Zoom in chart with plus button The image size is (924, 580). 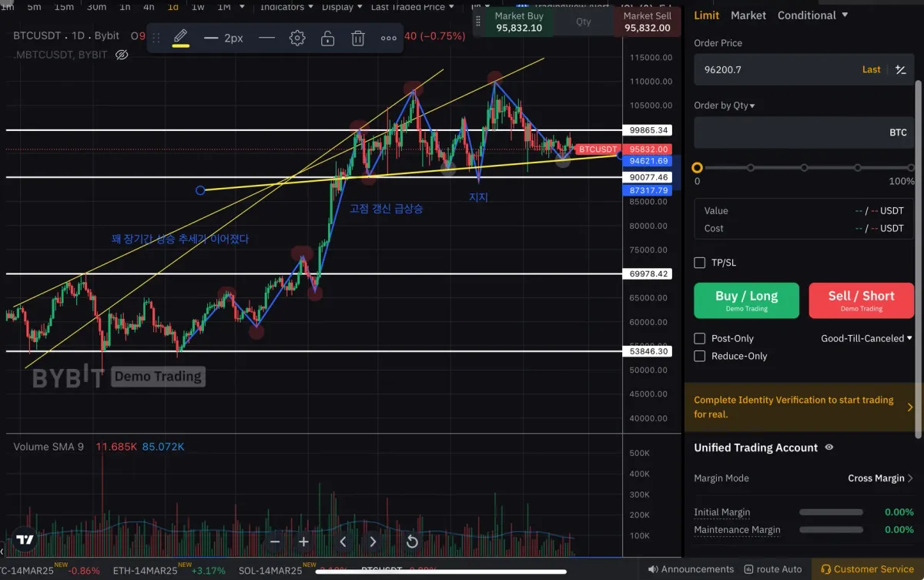coord(304,541)
